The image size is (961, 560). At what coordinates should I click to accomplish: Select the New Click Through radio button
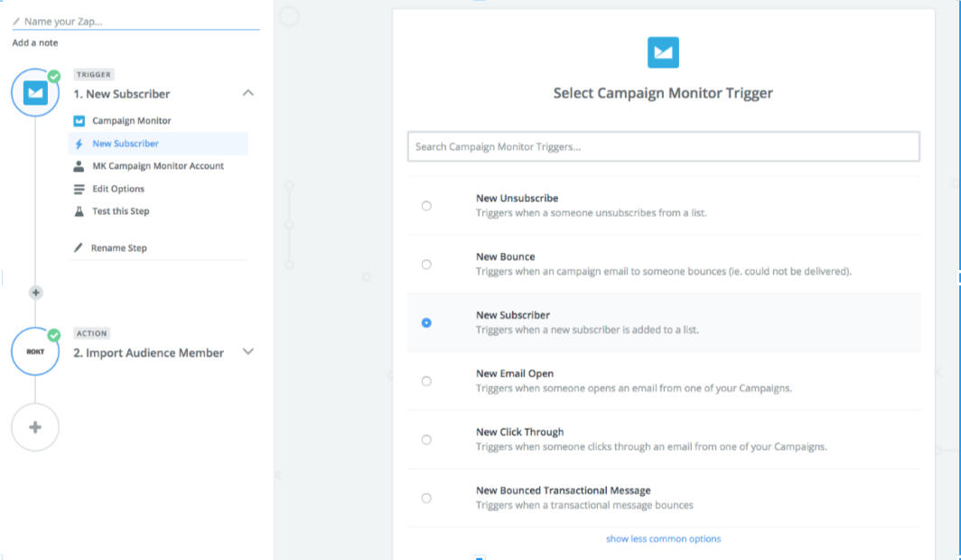coord(426,439)
